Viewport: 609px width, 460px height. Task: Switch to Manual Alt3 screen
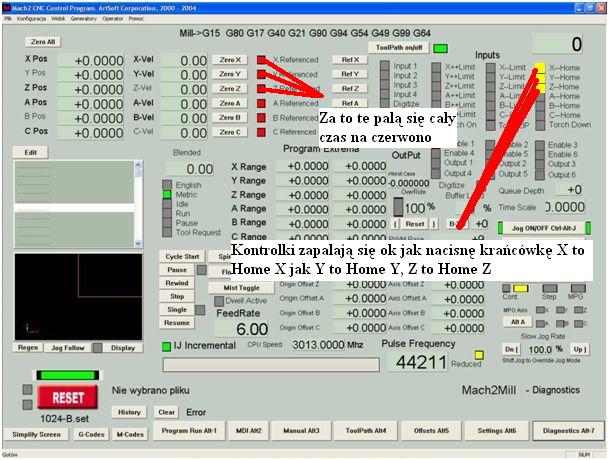point(301,431)
